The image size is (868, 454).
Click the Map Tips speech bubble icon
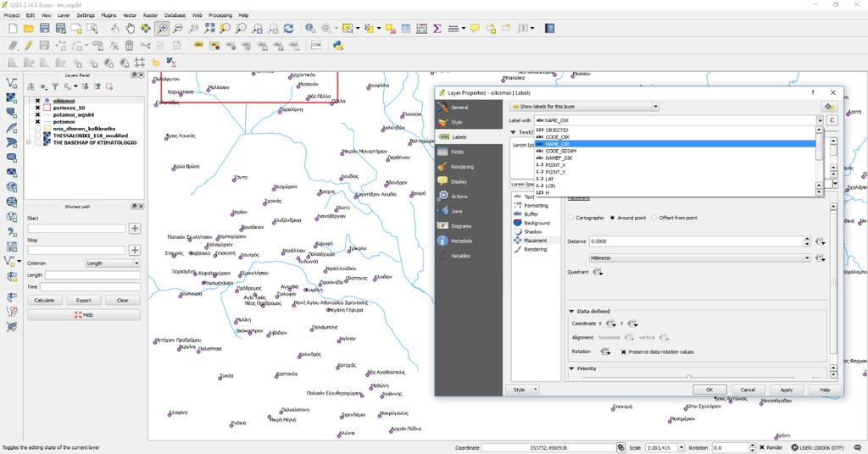tap(475, 28)
